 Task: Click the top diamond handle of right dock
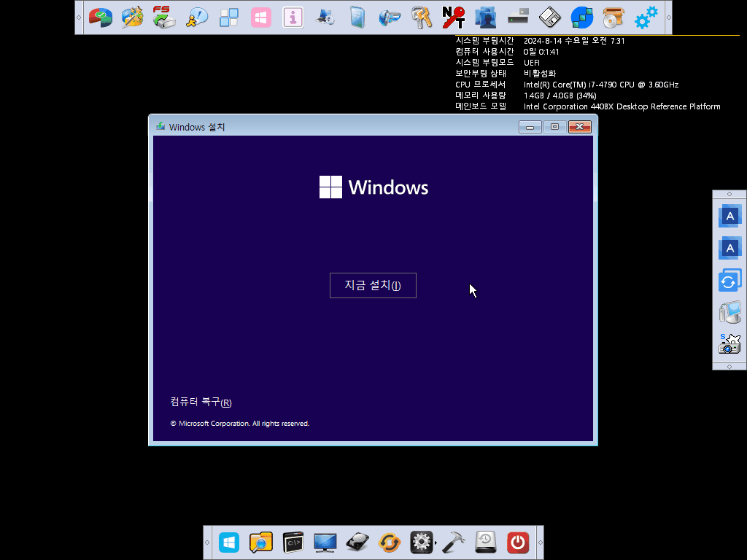[x=729, y=194]
